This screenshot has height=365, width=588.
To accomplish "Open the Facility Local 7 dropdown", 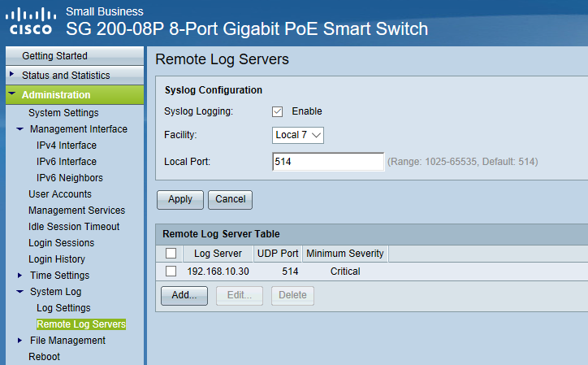I will pos(298,135).
